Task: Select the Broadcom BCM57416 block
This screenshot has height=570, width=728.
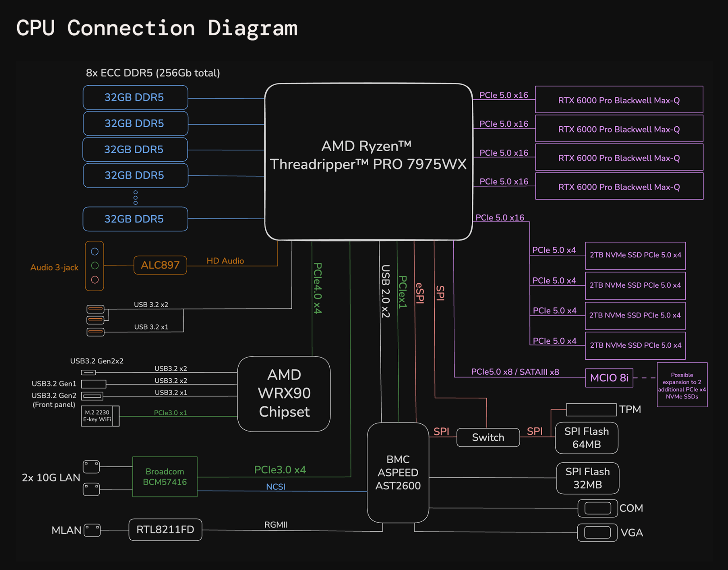Action: click(165, 477)
